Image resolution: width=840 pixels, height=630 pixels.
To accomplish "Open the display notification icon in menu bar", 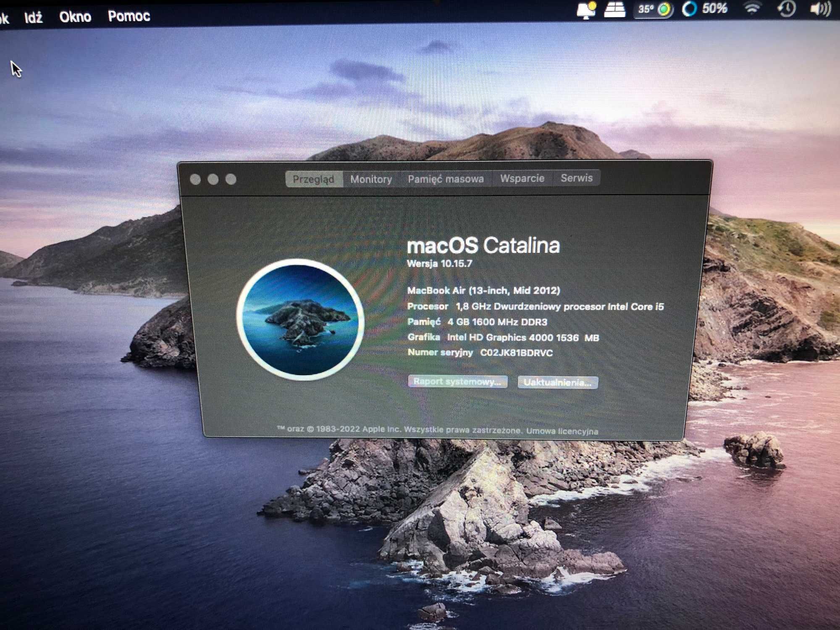I will (x=586, y=10).
